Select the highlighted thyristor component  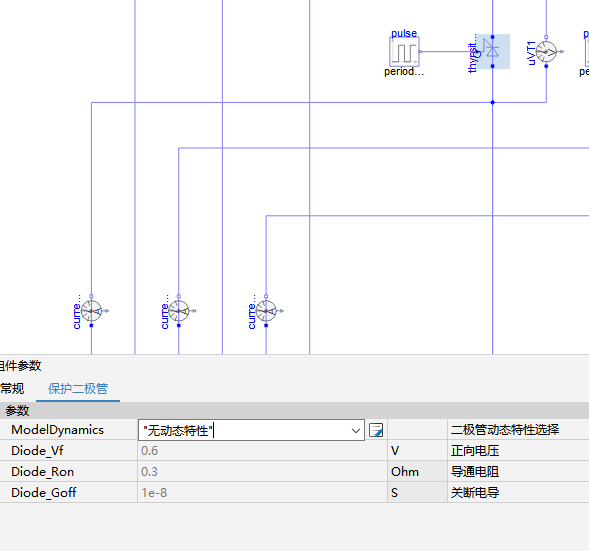[x=492, y=51]
